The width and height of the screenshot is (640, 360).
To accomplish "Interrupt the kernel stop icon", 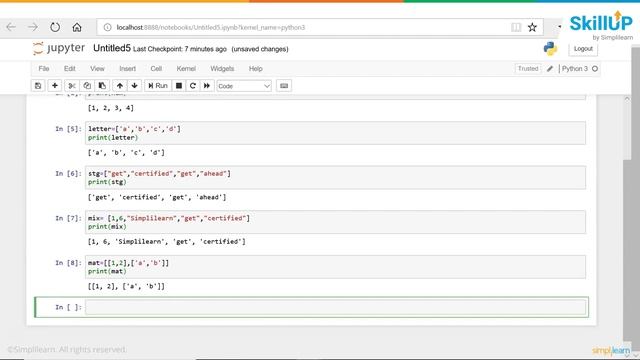I will (179, 86).
